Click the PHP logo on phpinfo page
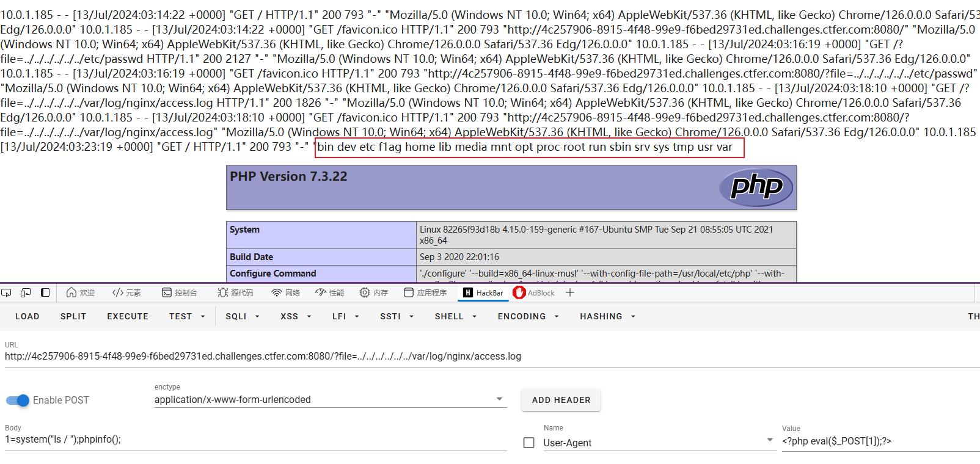980x464 pixels. 756,187
